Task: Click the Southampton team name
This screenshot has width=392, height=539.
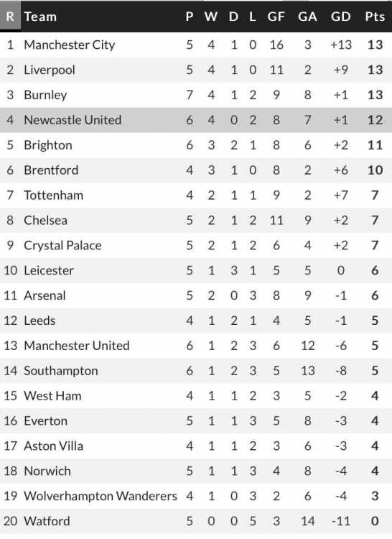Action: pos(61,371)
